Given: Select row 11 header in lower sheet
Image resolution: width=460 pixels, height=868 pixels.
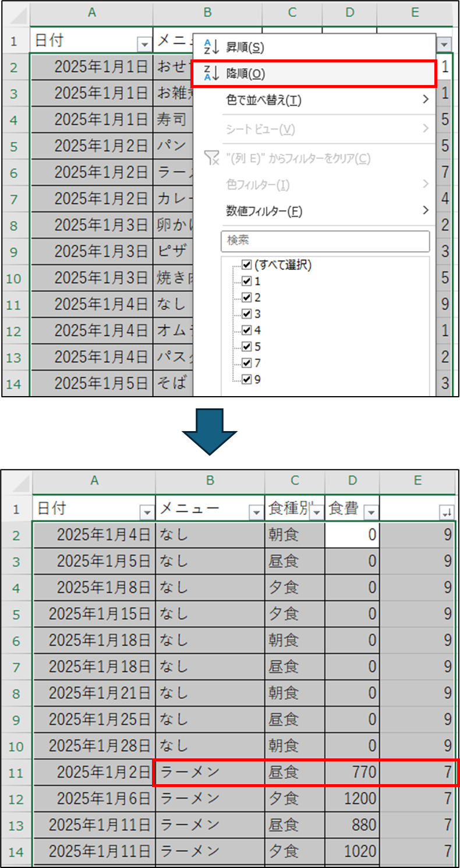Looking at the screenshot, I should click(x=16, y=772).
